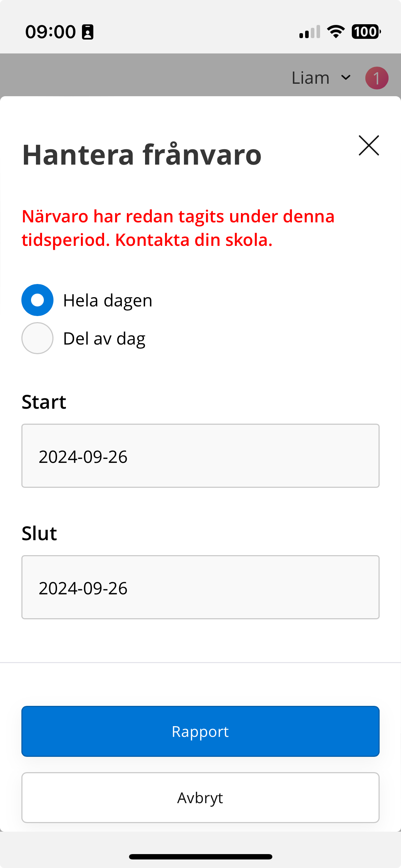
Task: Tap the Wi-Fi status icon
Action: (336, 32)
